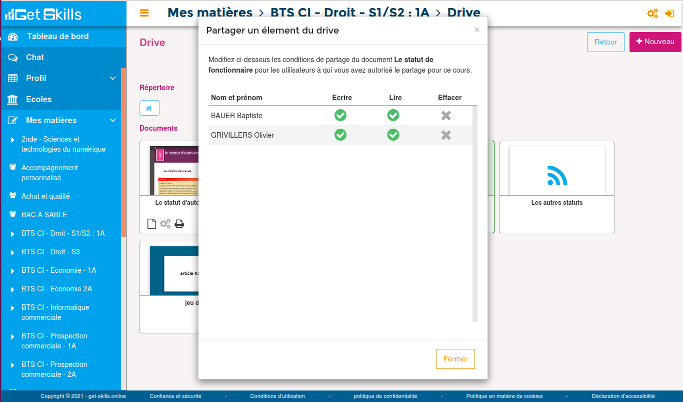Toggle Ecrire permission for BAUER Baptiste

[340, 115]
